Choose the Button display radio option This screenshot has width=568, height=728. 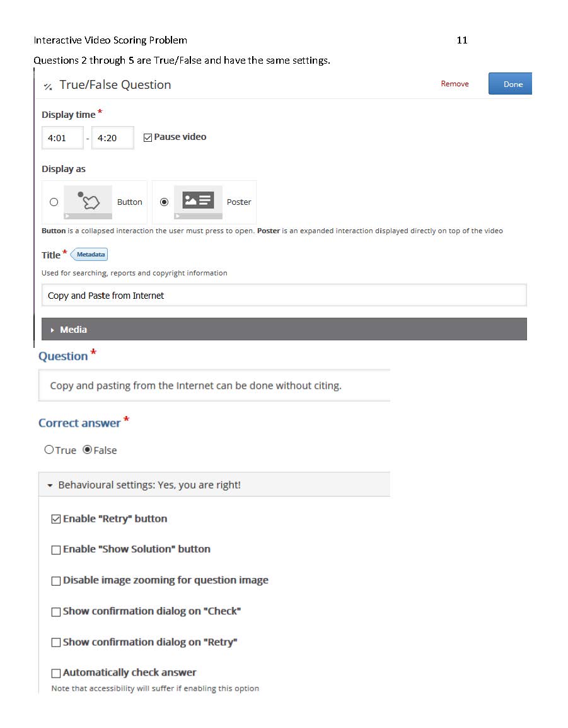(x=54, y=202)
